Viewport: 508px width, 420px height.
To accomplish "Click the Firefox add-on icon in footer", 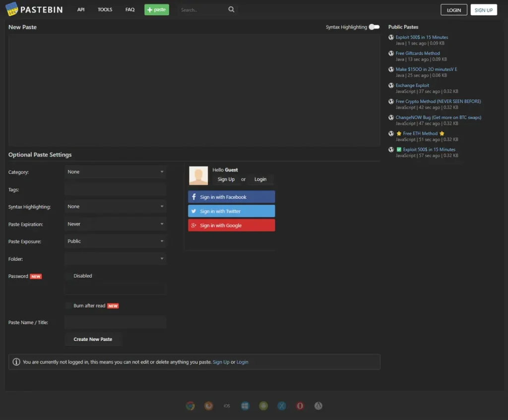I will [x=209, y=406].
